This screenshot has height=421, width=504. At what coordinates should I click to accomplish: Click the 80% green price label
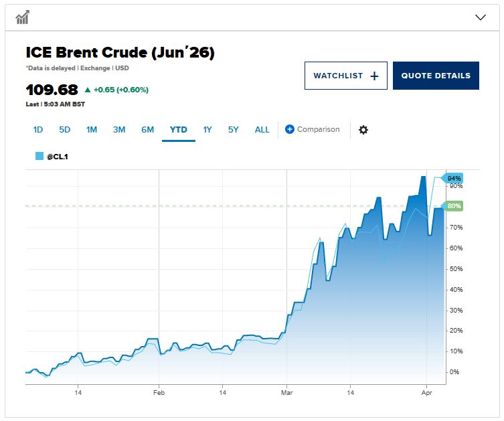454,206
